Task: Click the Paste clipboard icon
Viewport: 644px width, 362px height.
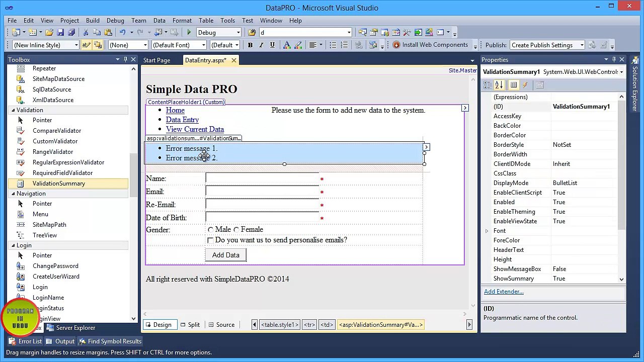Action: pyautogui.click(x=108, y=33)
